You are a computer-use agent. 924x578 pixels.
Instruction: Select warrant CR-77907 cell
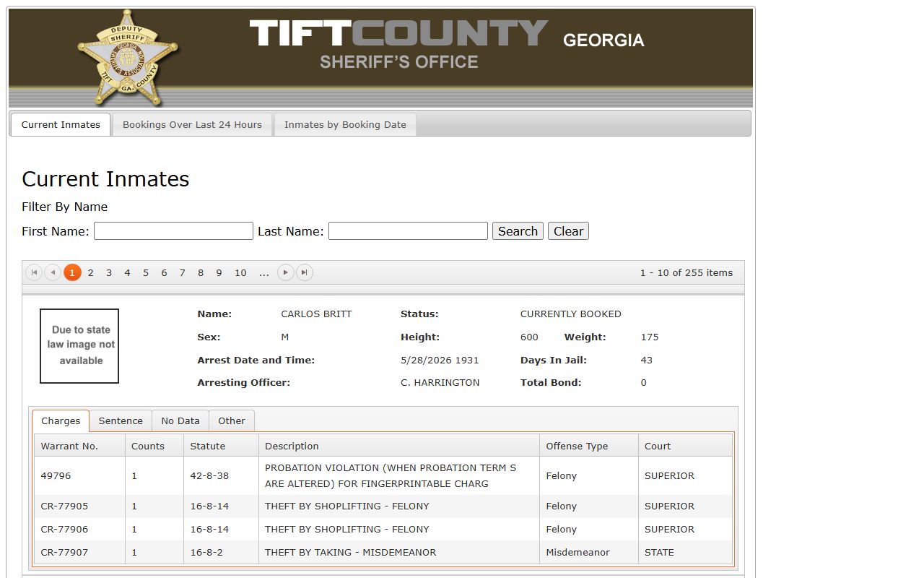click(79, 552)
